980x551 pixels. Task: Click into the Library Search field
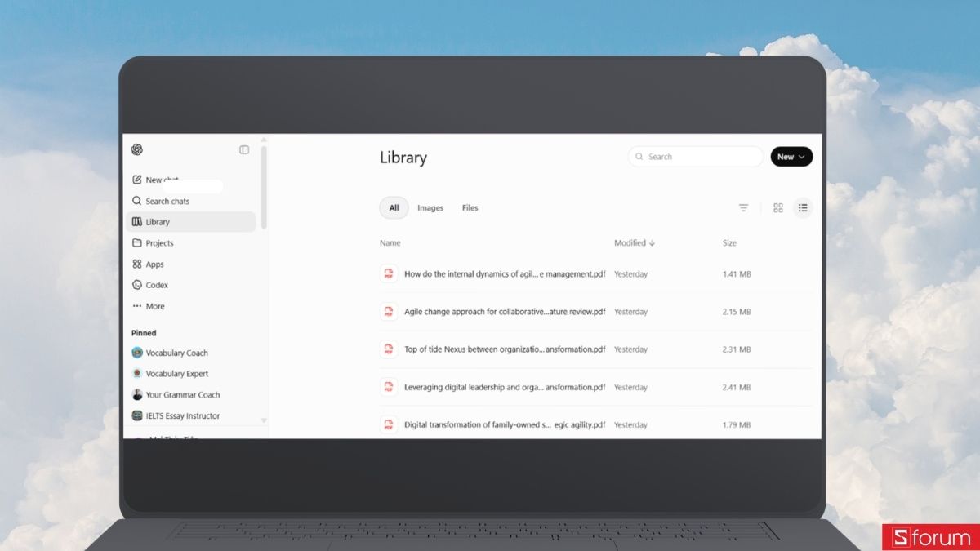(696, 157)
